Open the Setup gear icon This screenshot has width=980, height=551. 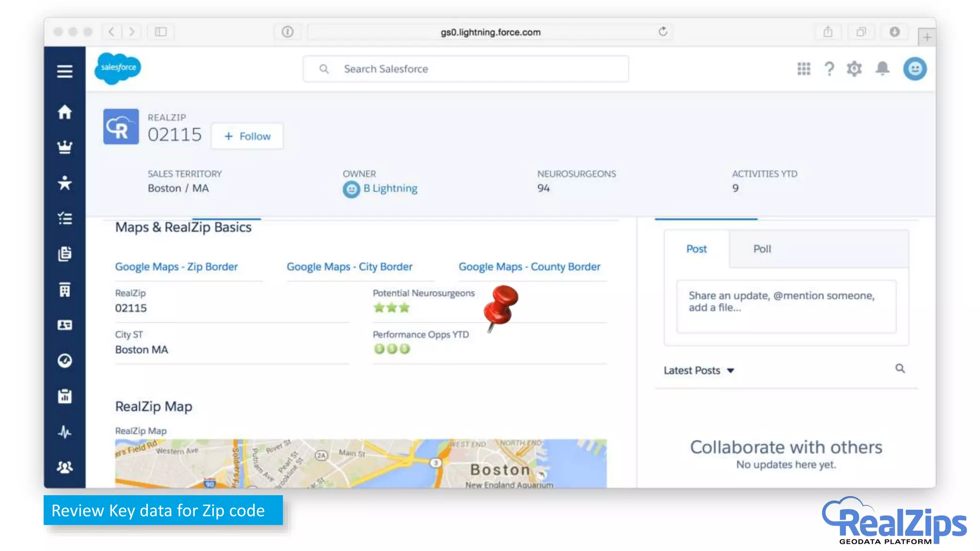(x=854, y=69)
